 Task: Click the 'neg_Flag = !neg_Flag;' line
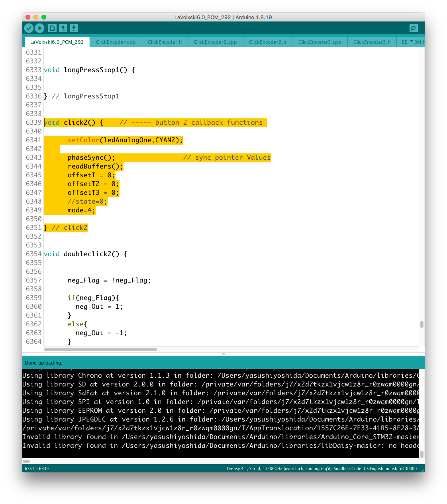[x=109, y=280]
